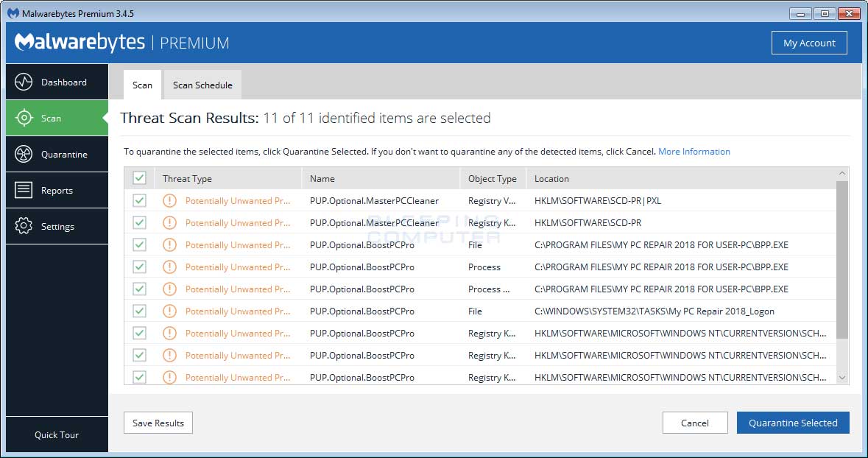The height and width of the screenshot is (458, 868).
Task: Open the Reports list icon
Action: [x=24, y=190]
